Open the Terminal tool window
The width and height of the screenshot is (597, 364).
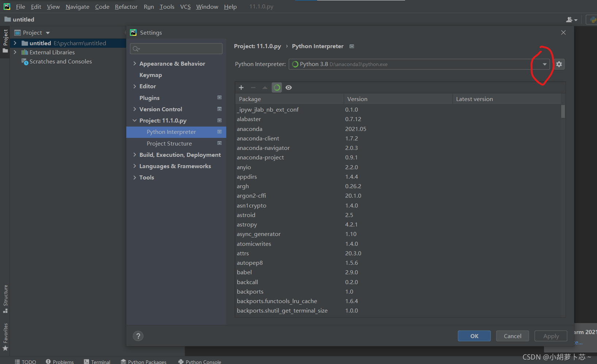point(97,361)
